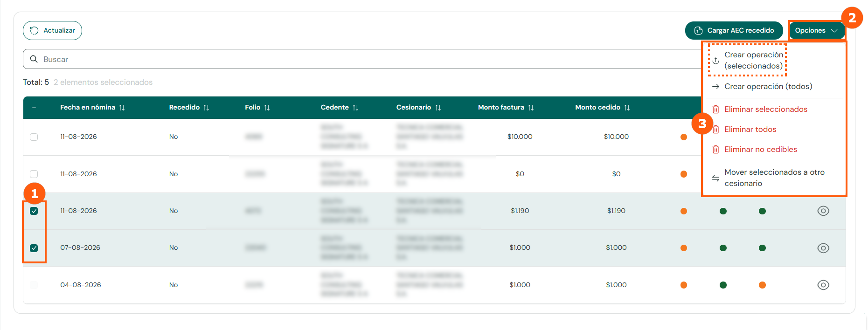Viewport: 868px width, 330px height.
Task: Sort by Cedente column arrows
Action: tap(355, 108)
